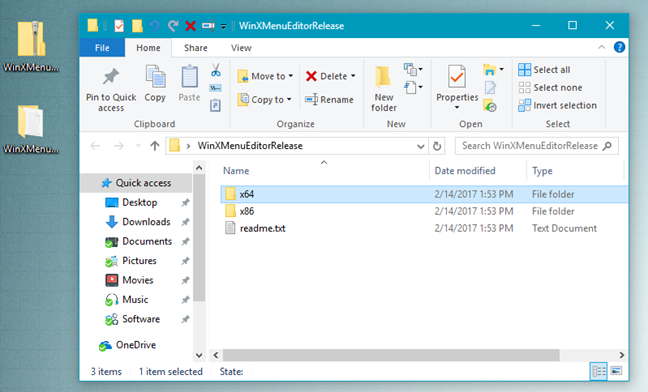
Task: Click the search magnifier icon
Action: (x=607, y=146)
